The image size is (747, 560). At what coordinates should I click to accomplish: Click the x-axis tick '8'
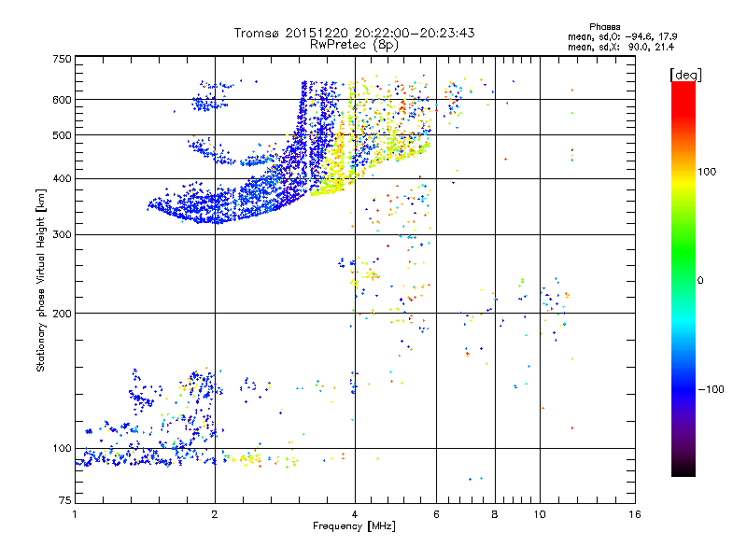tap(495, 514)
